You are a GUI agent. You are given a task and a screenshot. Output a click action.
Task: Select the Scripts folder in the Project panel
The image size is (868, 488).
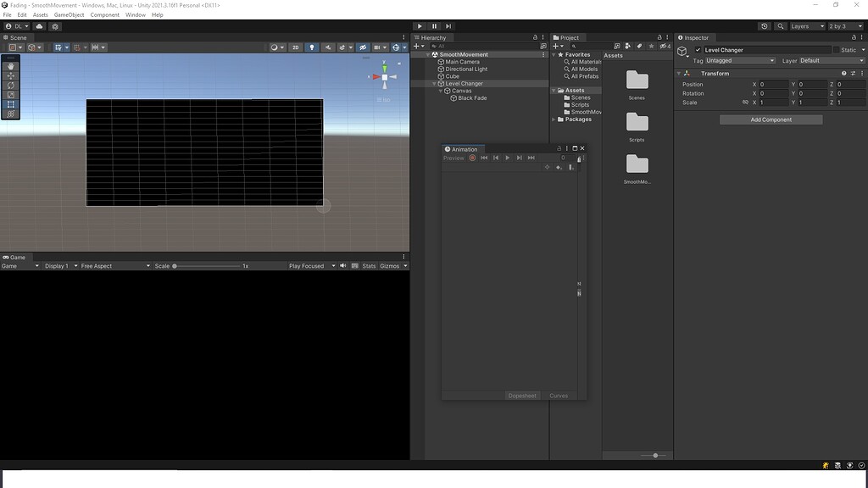pyautogui.click(x=578, y=104)
